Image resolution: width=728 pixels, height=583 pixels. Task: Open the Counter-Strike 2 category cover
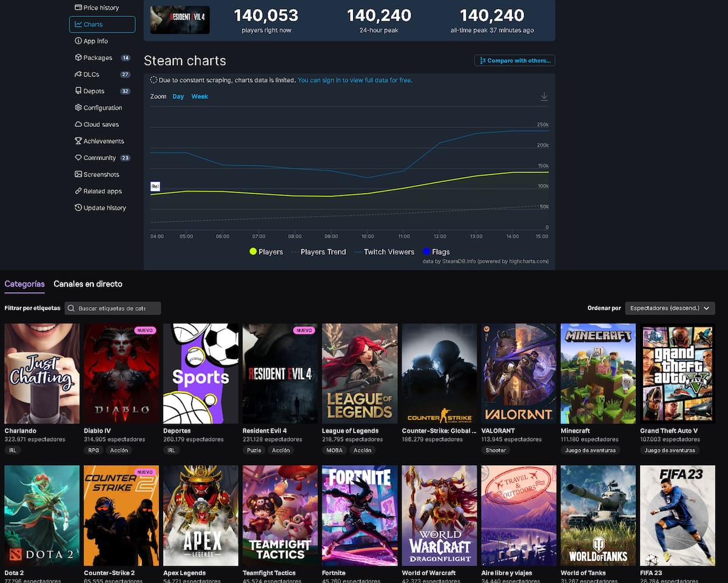coord(121,516)
